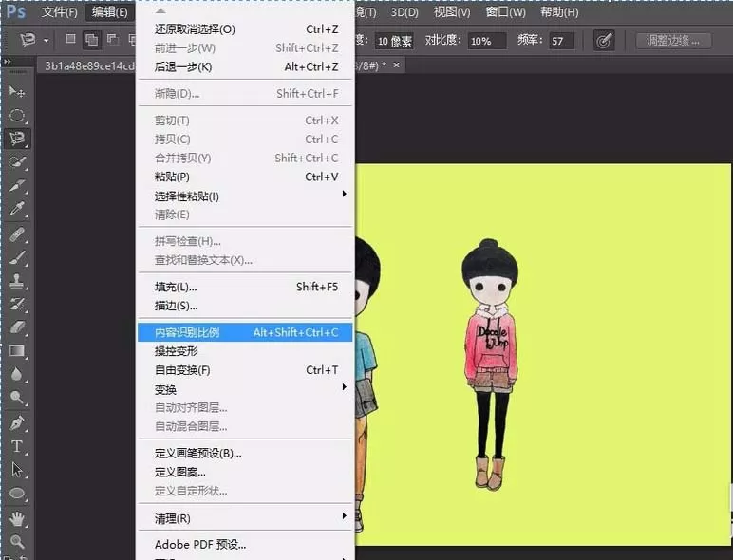This screenshot has width=733, height=560.
Task: Open the Help menu
Action: click(559, 11)
